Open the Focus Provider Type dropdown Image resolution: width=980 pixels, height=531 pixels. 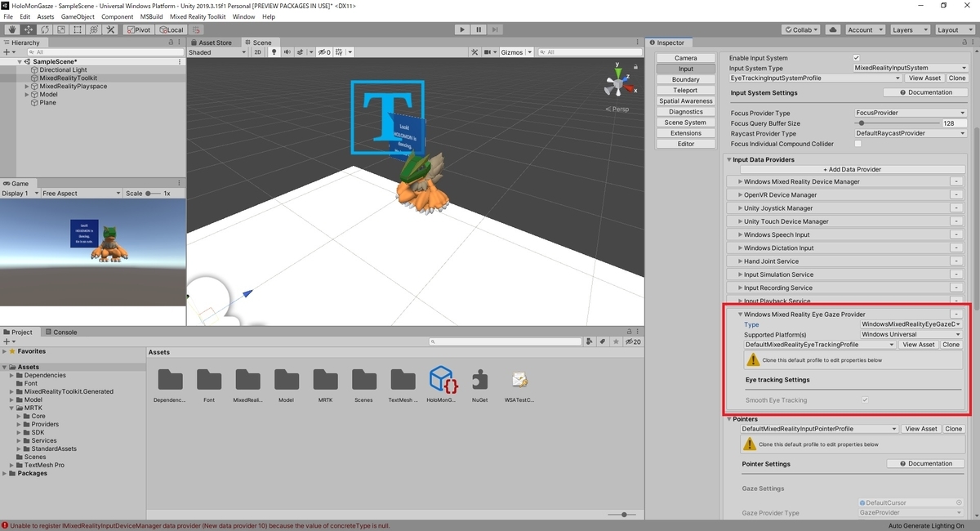pyautogui.click(x=910, y=113)
